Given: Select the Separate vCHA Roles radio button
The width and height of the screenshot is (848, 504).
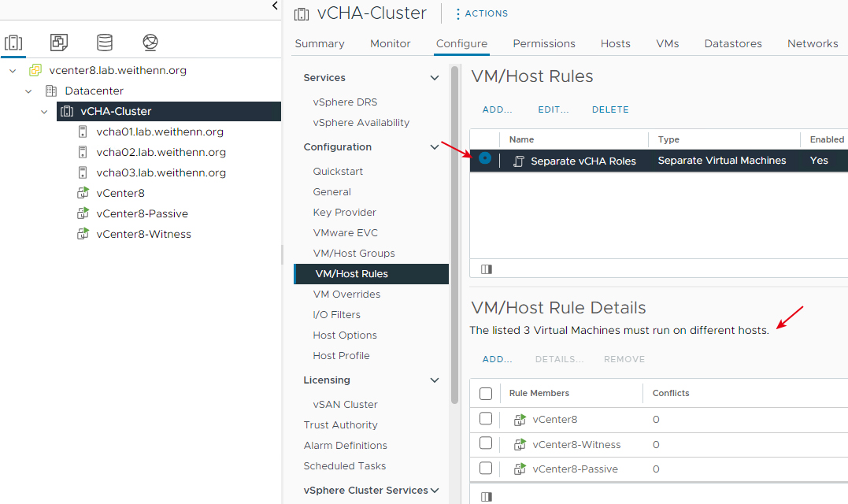Looking at the screenshot, I should pos(484,158).
